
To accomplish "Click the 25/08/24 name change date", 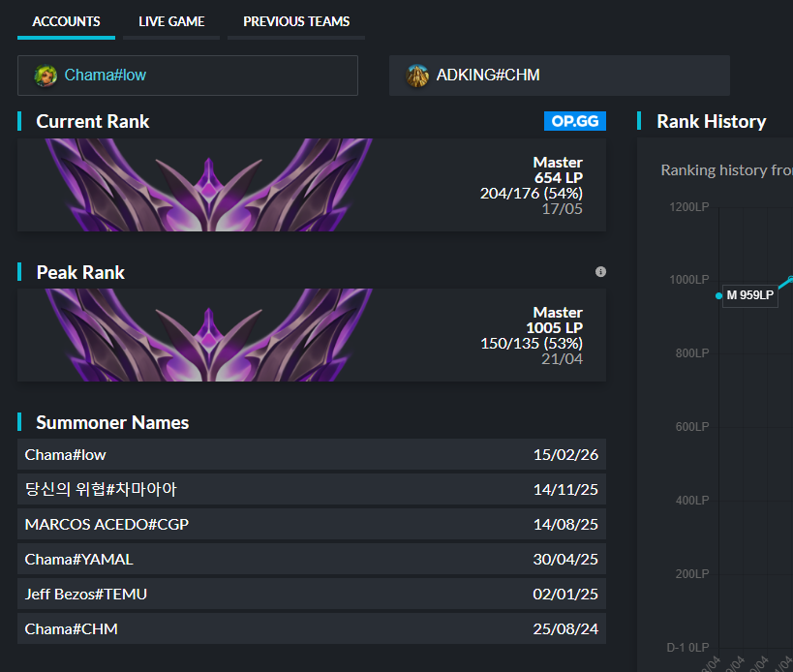I will click(x=565, y=629).
